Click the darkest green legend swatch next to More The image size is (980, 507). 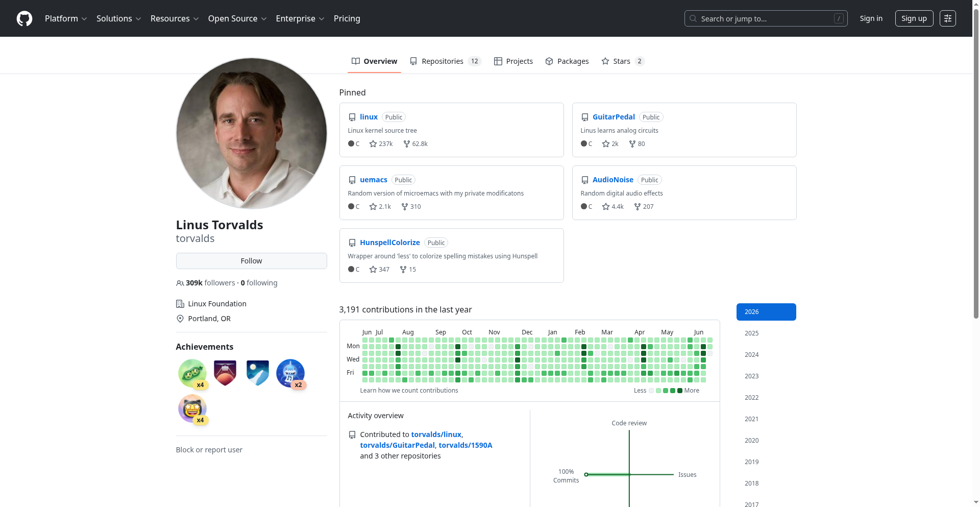pos(680,391)
